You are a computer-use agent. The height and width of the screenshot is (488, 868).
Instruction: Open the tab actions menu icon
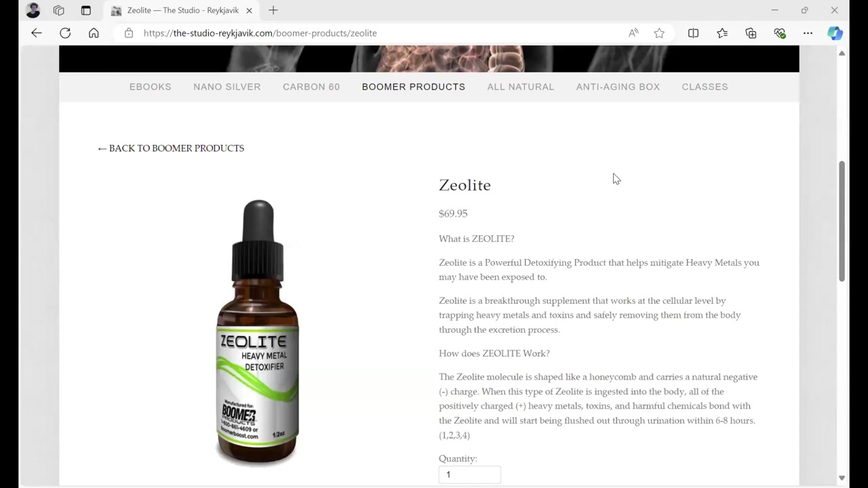[x=85, y=10]
